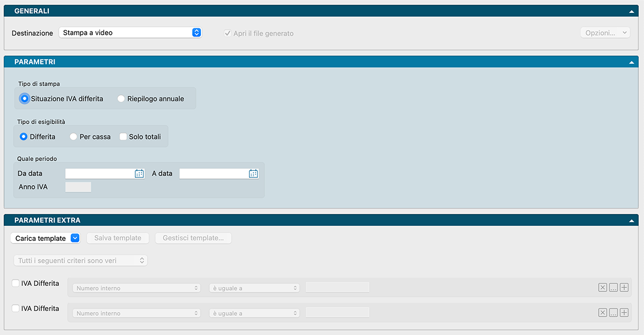Collapse the PARAMETRI EXTRA section
This screenshot has height=335, width=644.
(x=632, y=220)
